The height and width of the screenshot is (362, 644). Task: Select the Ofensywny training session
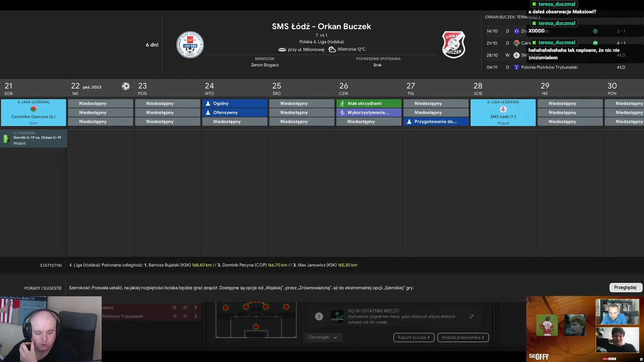click(235, 113)
